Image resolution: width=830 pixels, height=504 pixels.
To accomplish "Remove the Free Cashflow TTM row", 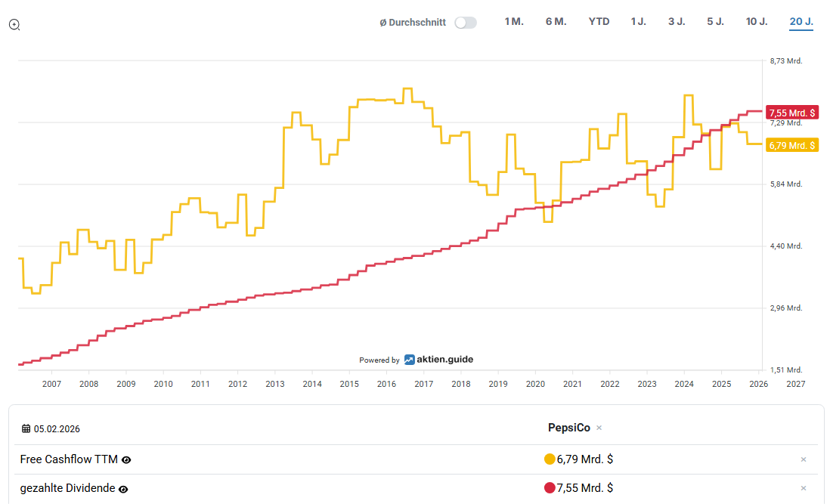I will pyautogui.click(x=804, y=459).
